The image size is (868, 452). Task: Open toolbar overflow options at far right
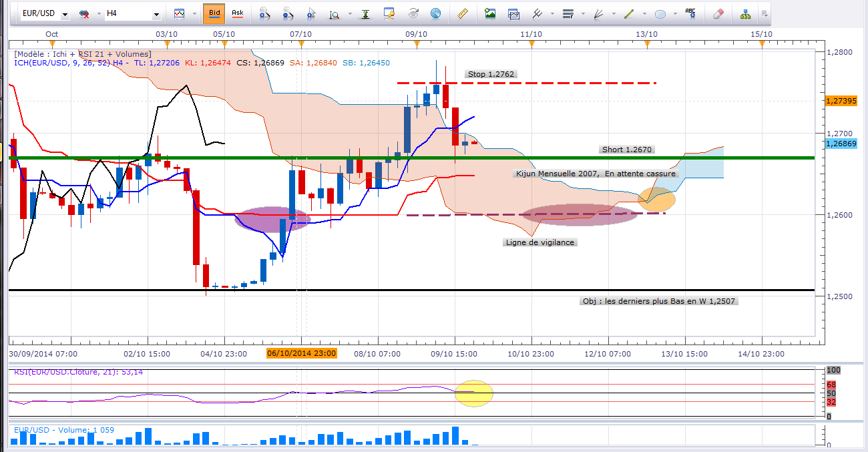pos(764,13)
